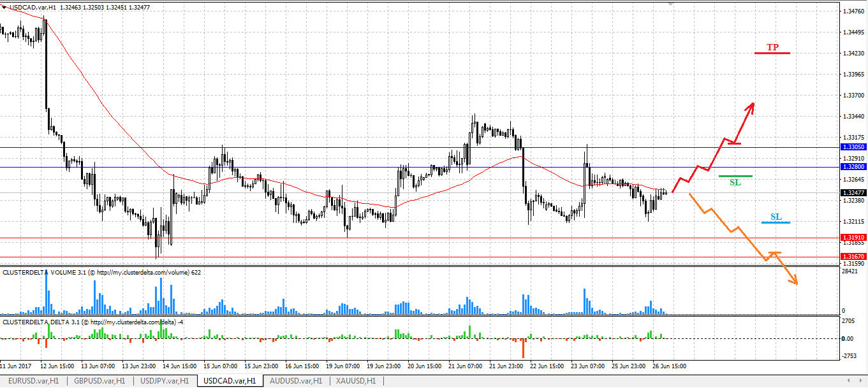Click the 15 Jun 07:00 time axis label
Viewport: 868px width, 388px height.
(220, 366)
